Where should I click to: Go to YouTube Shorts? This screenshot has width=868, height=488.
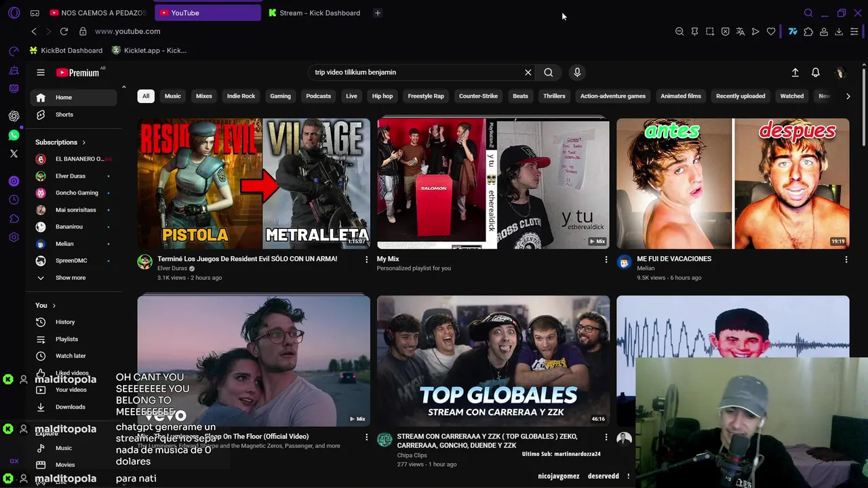coord(73,115)
